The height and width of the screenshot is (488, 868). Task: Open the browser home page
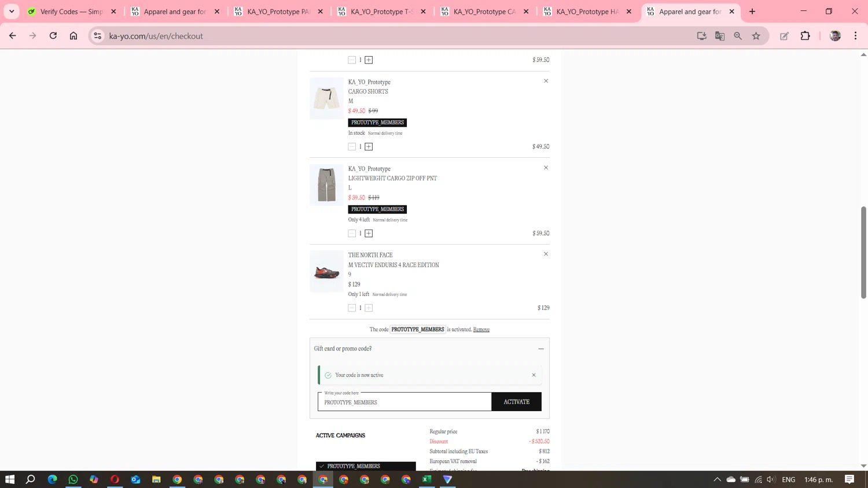(x=73, y=36)
